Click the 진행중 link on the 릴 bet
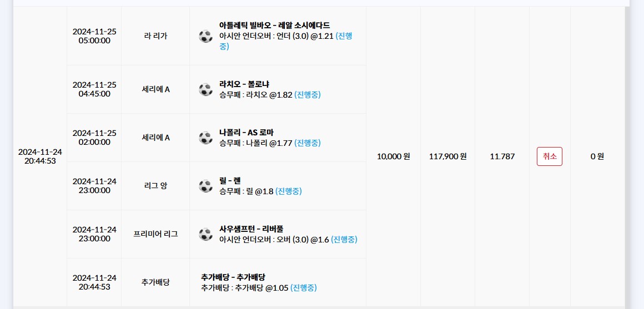 pos(288,191)
